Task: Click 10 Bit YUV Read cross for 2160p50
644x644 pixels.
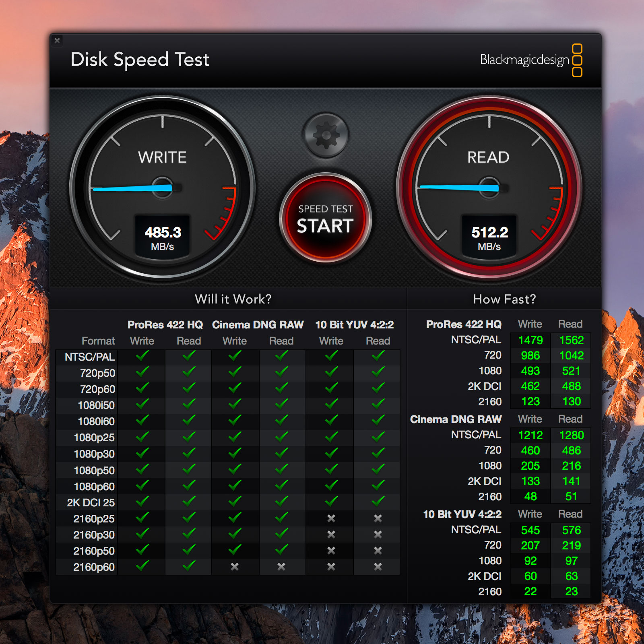Action: pyautogui.click(x=378, y=551)
